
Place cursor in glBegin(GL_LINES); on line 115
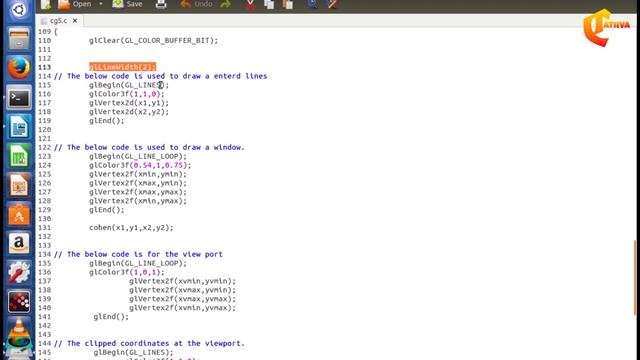(x=129, y=85)
